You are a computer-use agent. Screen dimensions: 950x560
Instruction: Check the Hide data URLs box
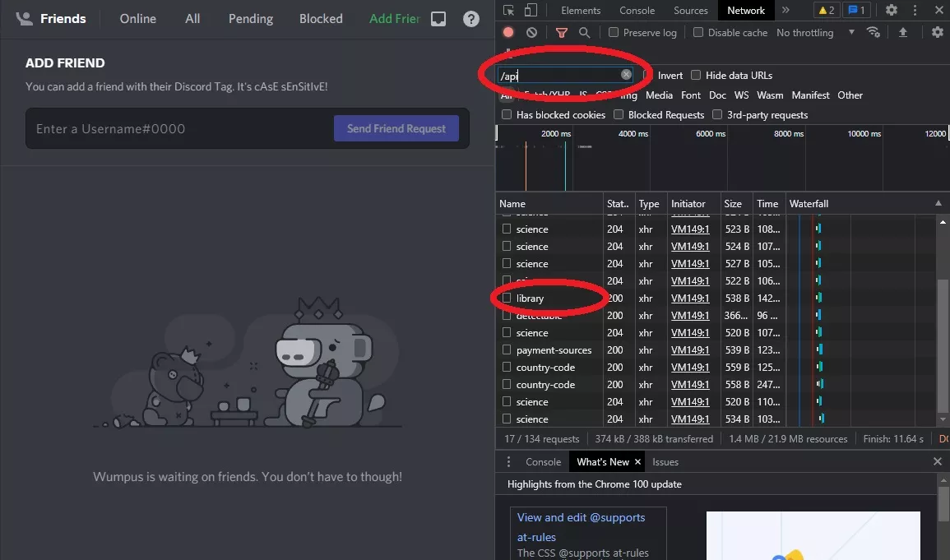[x=696, y=75]
